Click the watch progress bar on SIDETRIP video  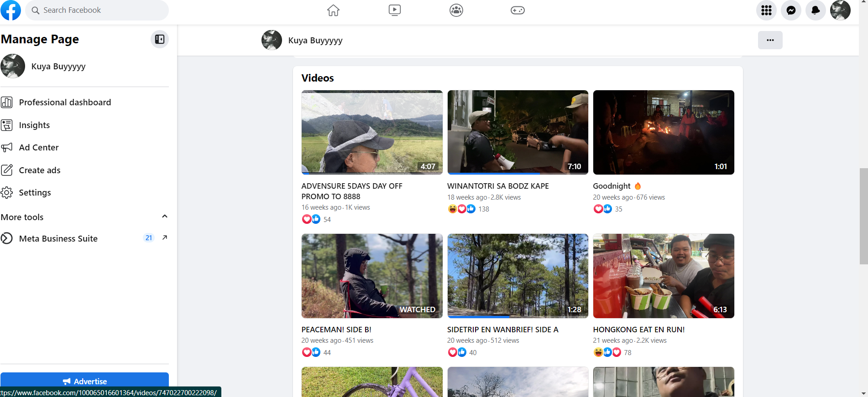[518, 316]
